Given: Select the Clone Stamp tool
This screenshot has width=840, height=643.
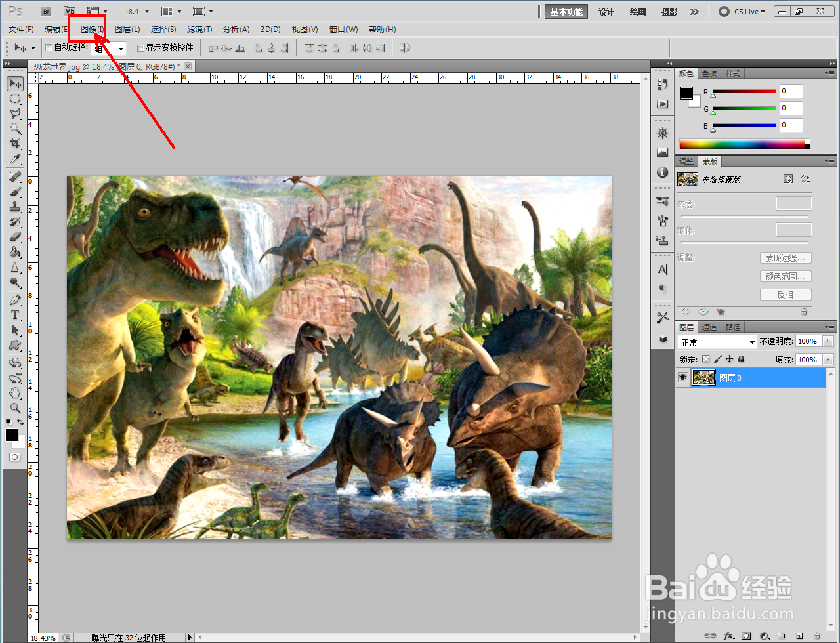Looking at the screenshot, I should point(15,207).
